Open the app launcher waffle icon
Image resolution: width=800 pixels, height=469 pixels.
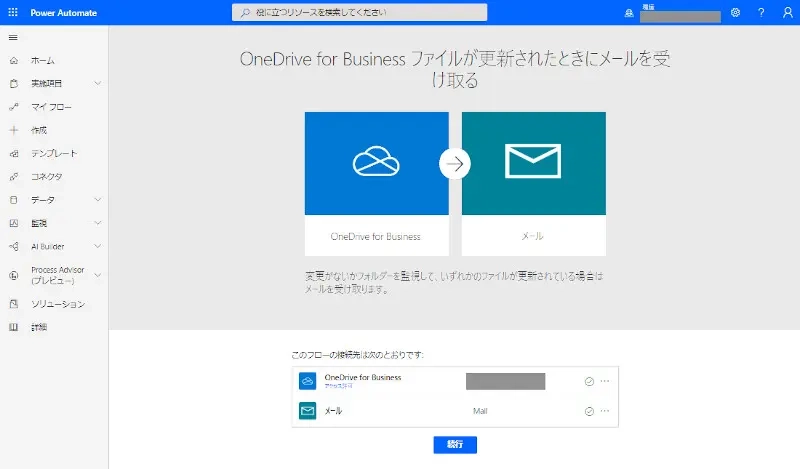point(13,12)
